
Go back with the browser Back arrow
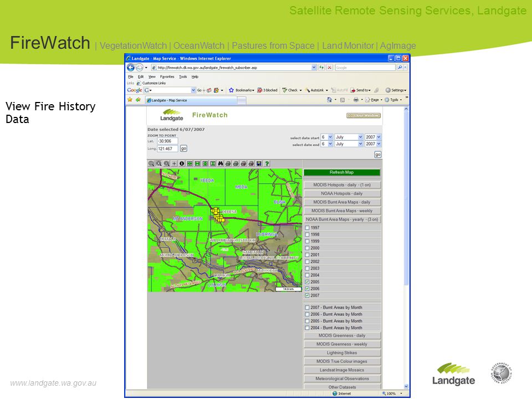click(131, 68)
